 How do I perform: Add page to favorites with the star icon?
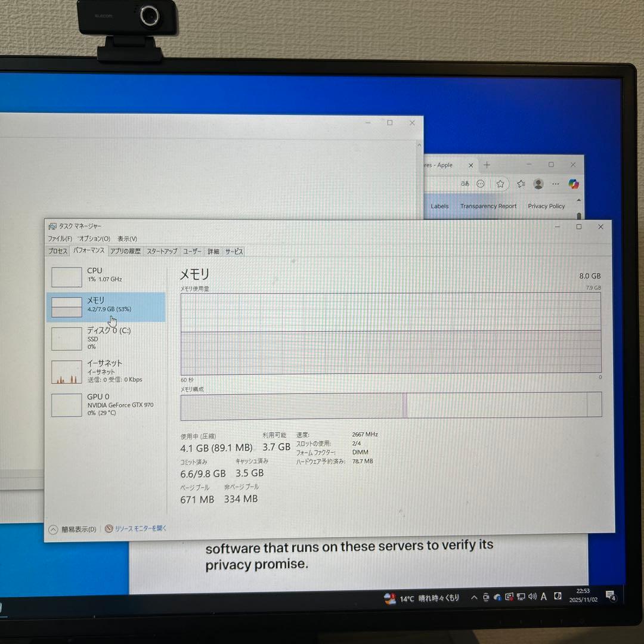click(x=500, y=184)
